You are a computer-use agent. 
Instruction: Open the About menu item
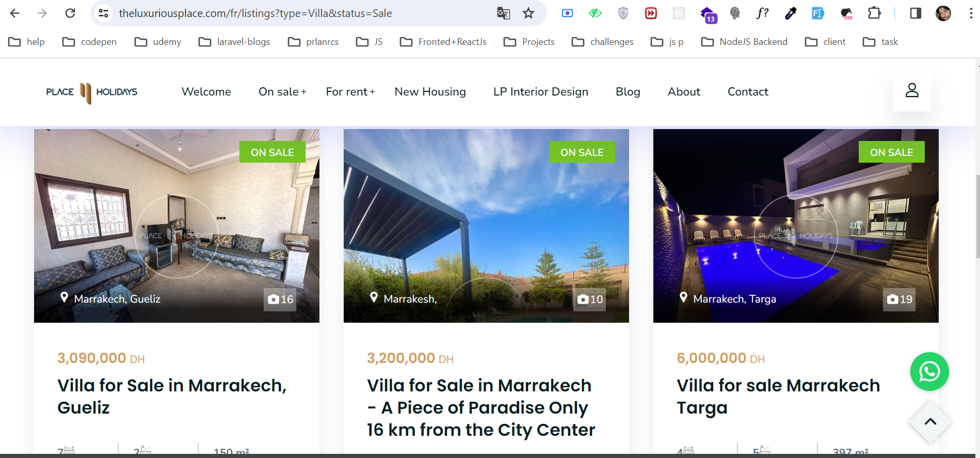pos(684,92)
